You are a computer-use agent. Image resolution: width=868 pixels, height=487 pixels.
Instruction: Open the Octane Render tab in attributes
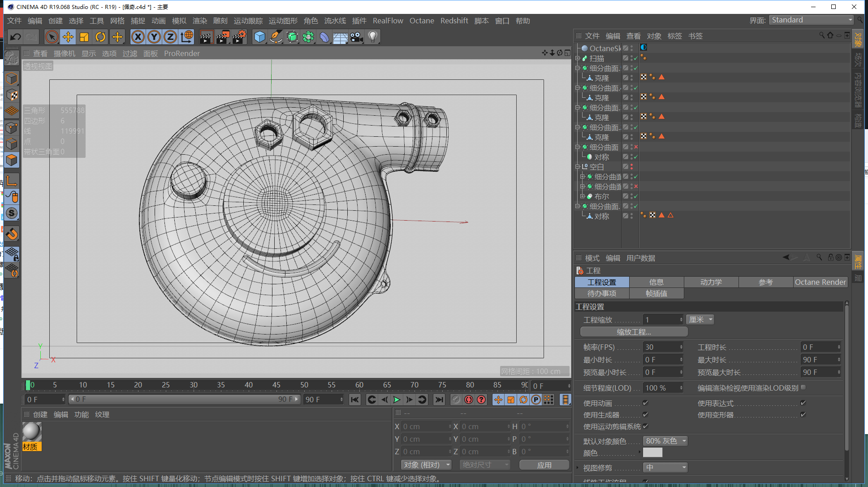point(820,282)
